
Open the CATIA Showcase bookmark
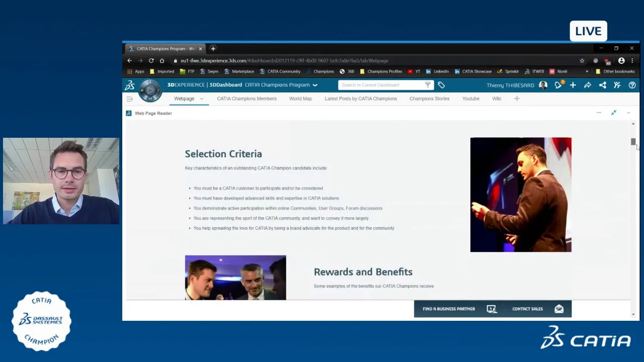coord(473,71)
